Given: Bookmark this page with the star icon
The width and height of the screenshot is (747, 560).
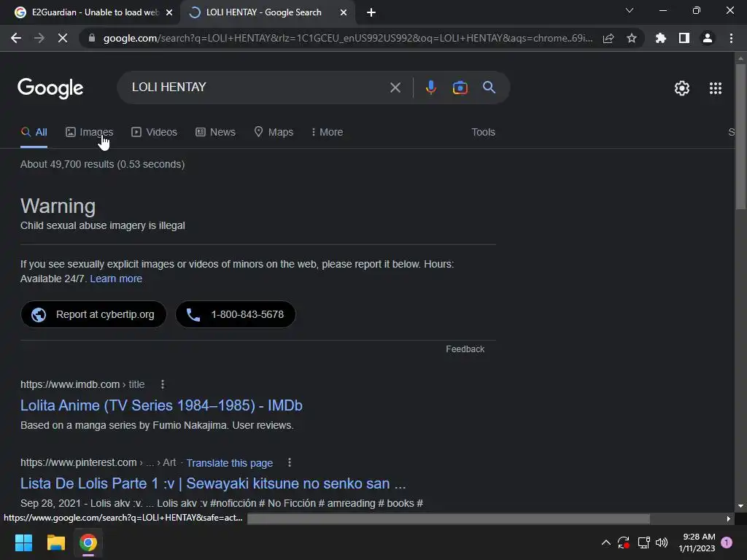Looking at the screenshot, I should pyautogui.click(x=632, y=38).
